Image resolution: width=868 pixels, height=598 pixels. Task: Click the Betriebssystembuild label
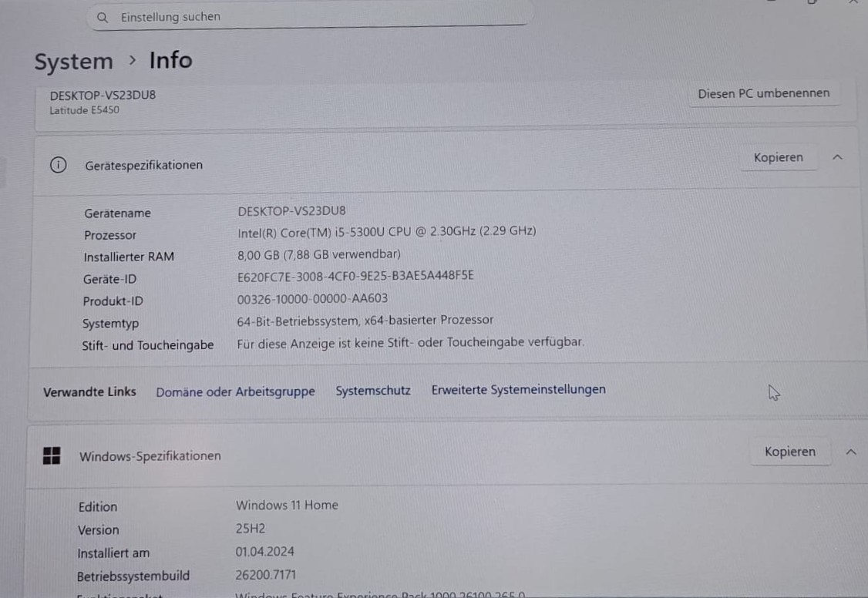[133, 576]
